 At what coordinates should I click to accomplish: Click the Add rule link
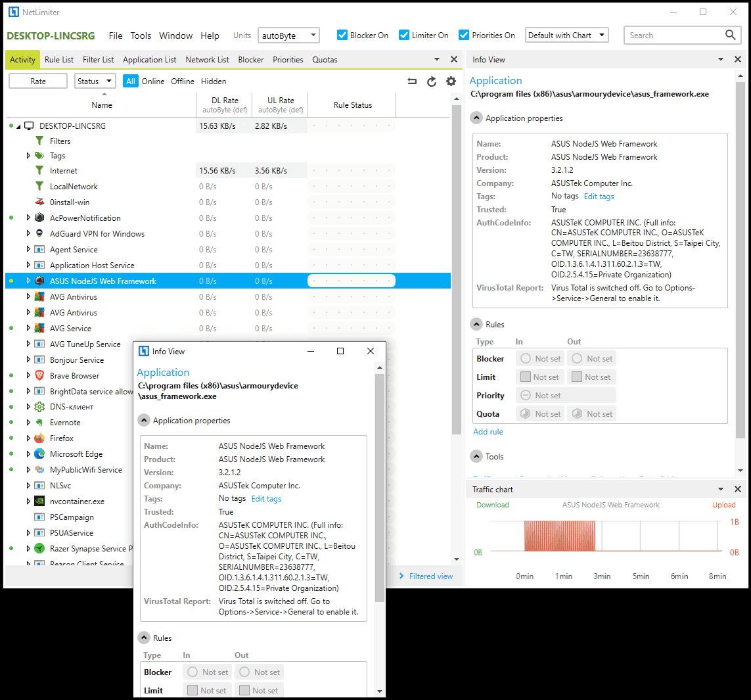(488, 432)
